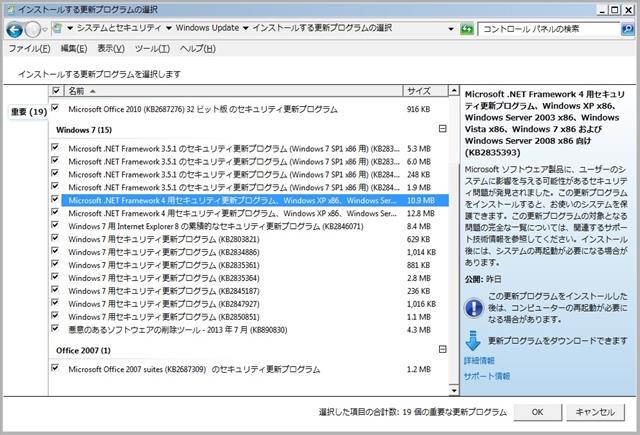Image resolution: width=640 pixels, height=435 pixels.
Task: Click the キャンセル button
Action: [x=595, y=412]
